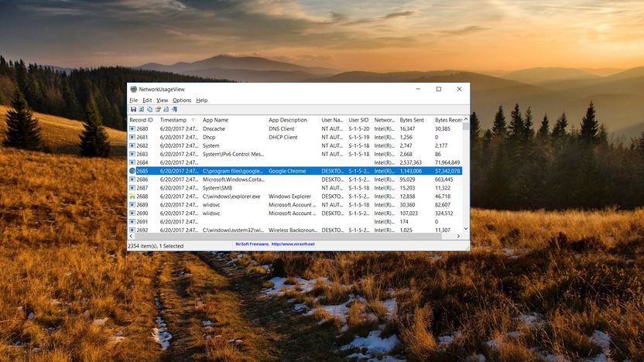The width and height of the screenshot is (644, 362).
Task: Open the Options menu
Action: [x=182, y=100]
